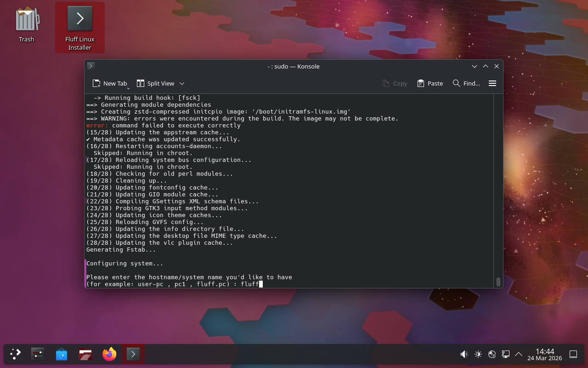Click the terminal scrollbar handle

498,282
